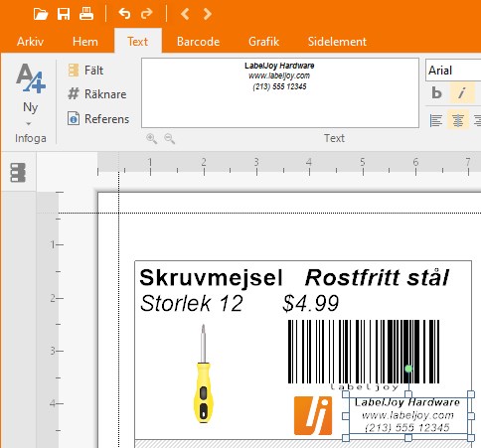Viewport: 481px width, 448px height.
Task: Set left text alignment
Action: point(436,120)
